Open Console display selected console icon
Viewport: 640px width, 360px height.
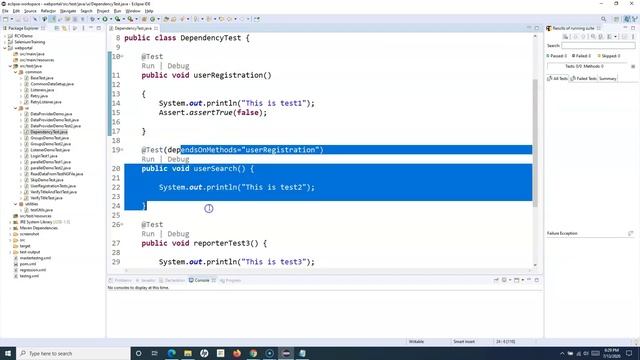504,280
